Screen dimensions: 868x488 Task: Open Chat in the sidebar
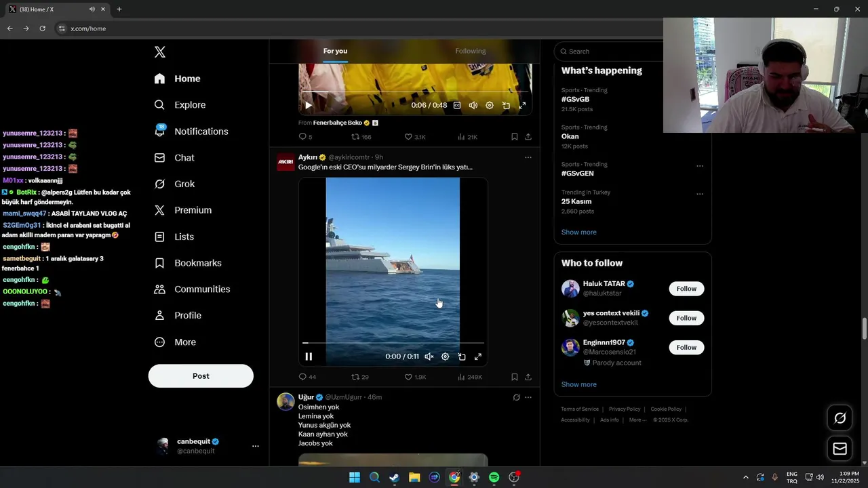tap(174, 158)
